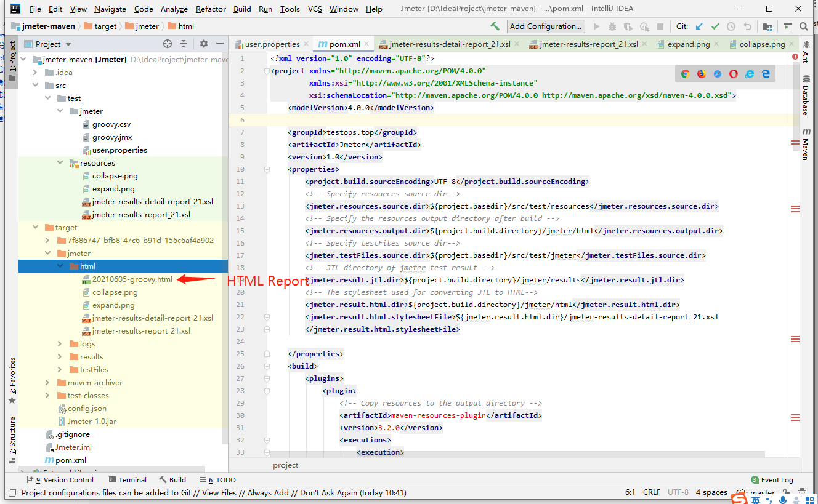818x504 pixels.
Task: Click UTF-8 encoding in status bar
Action: pyautogui.click(x=678, y=492)
